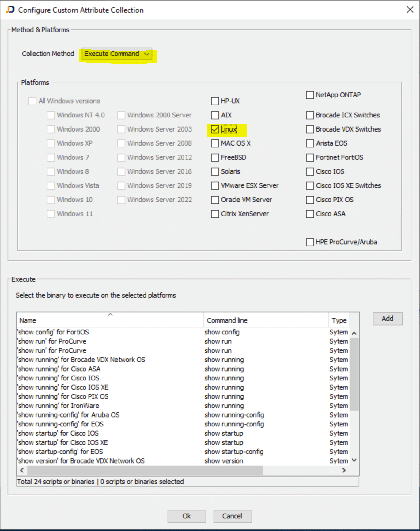Close the Configure Custom Attribute Collection window

pos(410,10)
